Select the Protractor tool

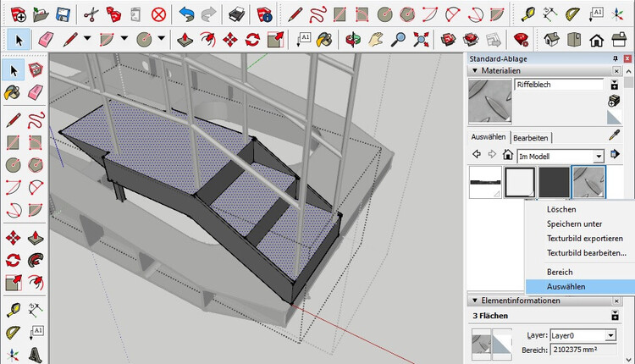(573, 14)
